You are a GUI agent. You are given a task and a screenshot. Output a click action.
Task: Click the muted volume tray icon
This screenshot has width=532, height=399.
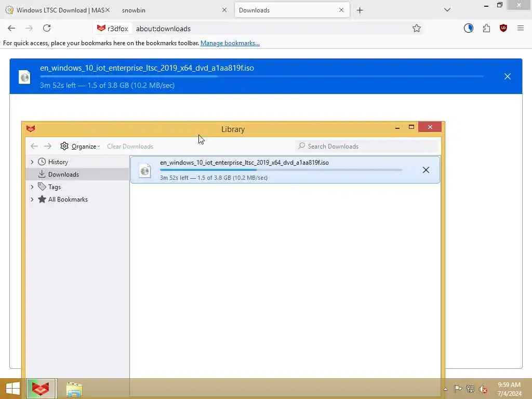tap(483, 389)
